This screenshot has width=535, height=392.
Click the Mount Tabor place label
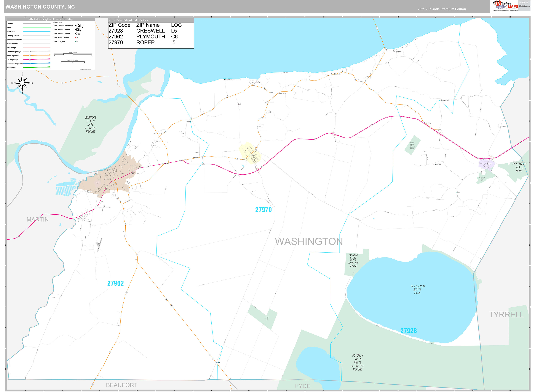(x=438, y=164)
